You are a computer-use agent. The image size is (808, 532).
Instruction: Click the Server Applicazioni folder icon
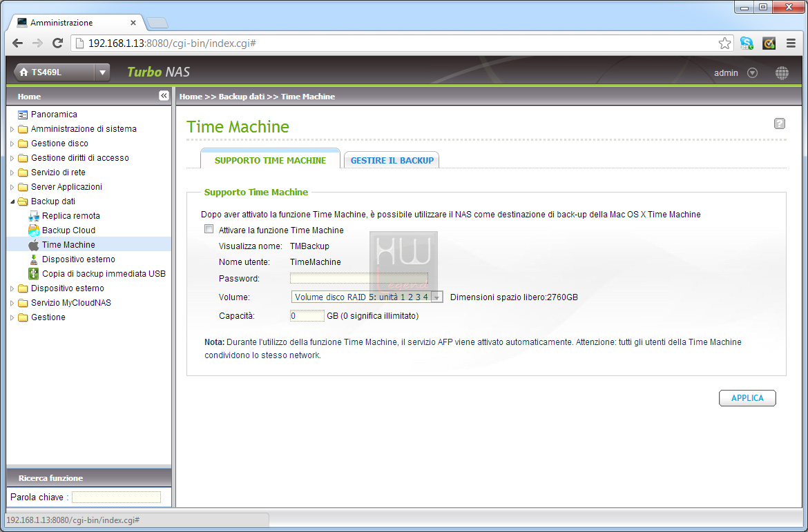(23, 186)
